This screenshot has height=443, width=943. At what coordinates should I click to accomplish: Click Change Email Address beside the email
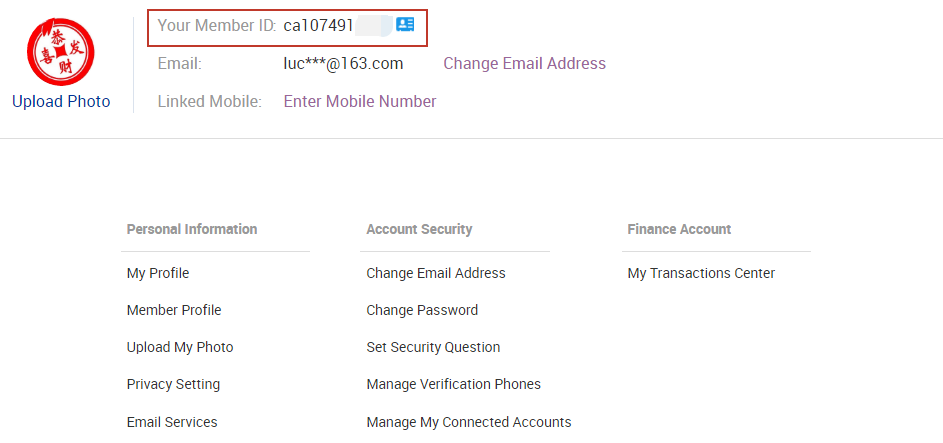coord(524,63)
